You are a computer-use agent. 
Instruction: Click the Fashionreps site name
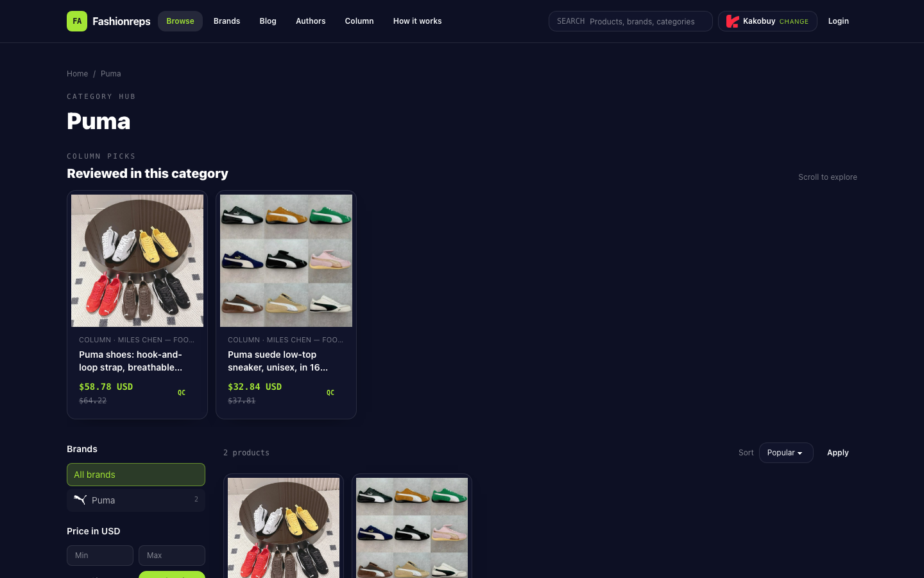coord(121,21)
